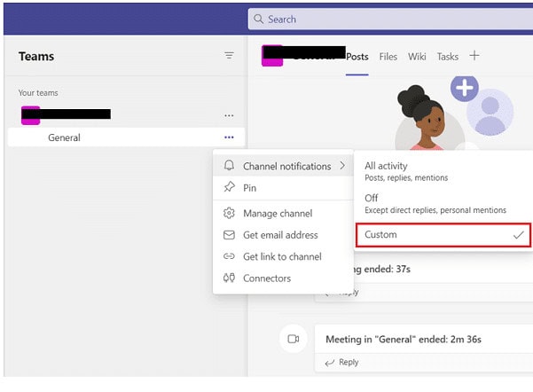533x392 pixels.
Task: Reply to meeting ended 2m 36s
Action: (349, 362)
